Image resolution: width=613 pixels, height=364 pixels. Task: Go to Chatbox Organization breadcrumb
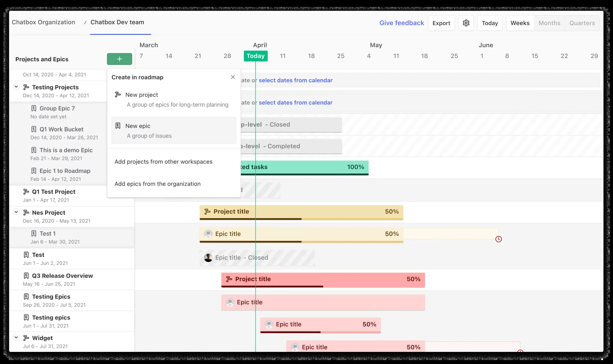click(44, 22)
